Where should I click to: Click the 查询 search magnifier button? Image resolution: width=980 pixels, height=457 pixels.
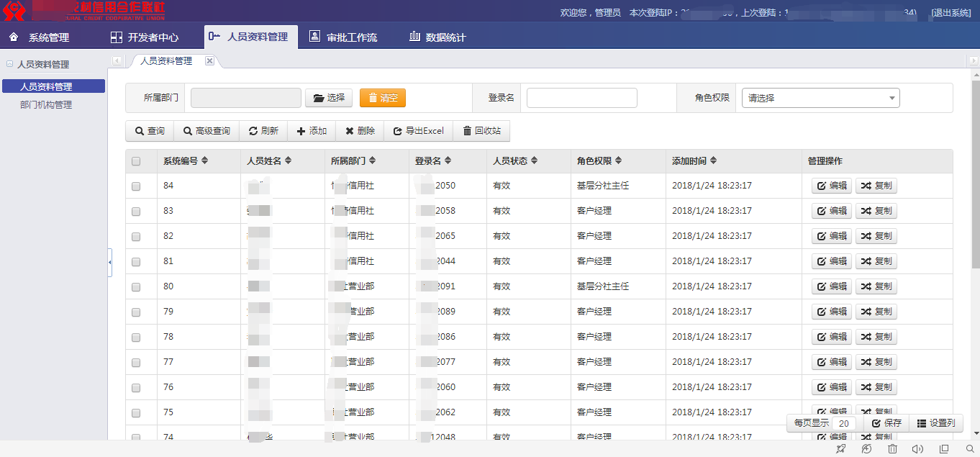pos(150,131)
